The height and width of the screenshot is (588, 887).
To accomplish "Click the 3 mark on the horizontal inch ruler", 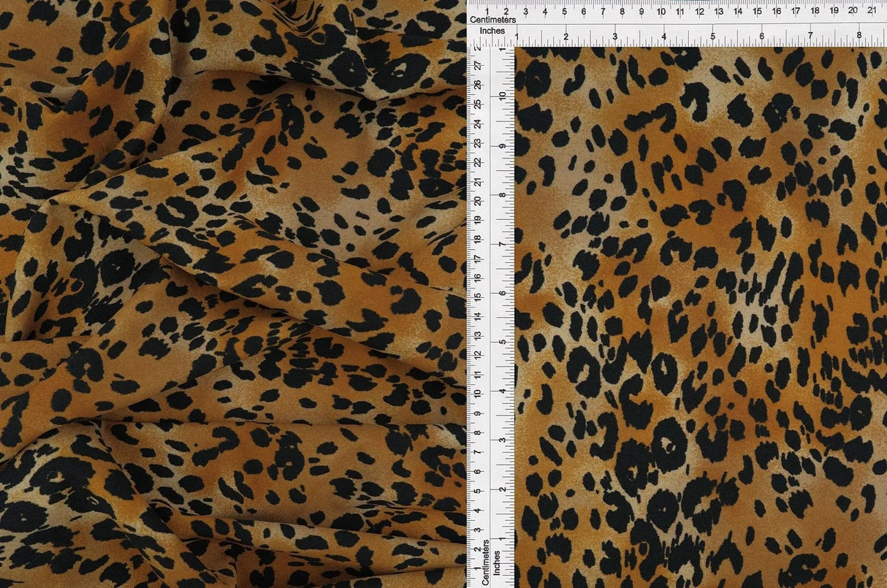I will 614,35.
